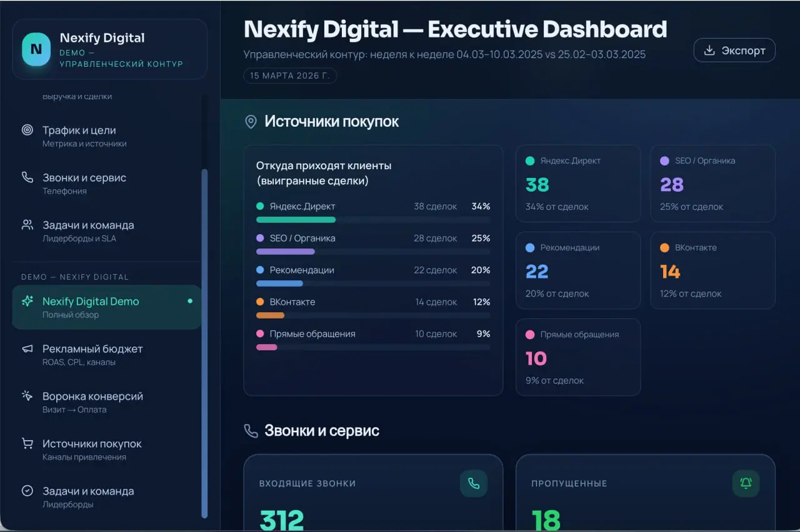Open Звонки и сервис in the sidebar
This screenshot has height=532, width=800.
[x=106, y=184]
